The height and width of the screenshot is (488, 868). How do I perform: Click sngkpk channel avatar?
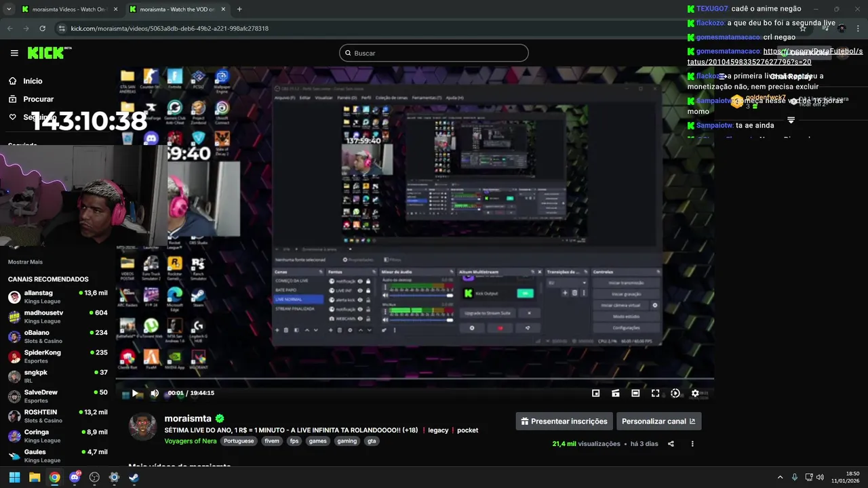pyautogui.click(x=14, y=376)
